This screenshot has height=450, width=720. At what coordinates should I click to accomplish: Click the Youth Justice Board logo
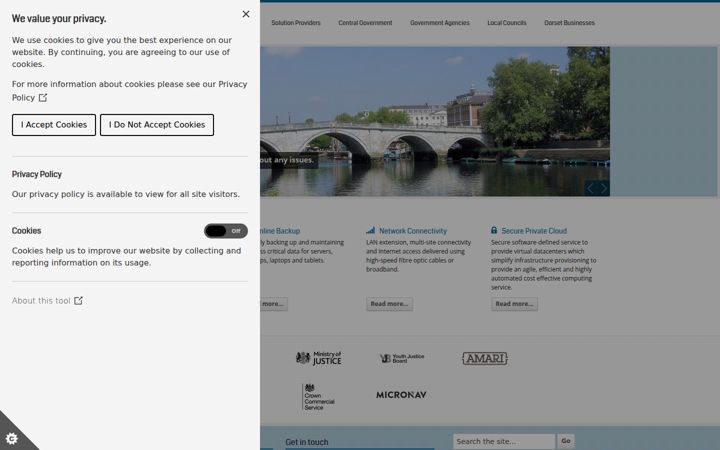(x=402, y=358)
